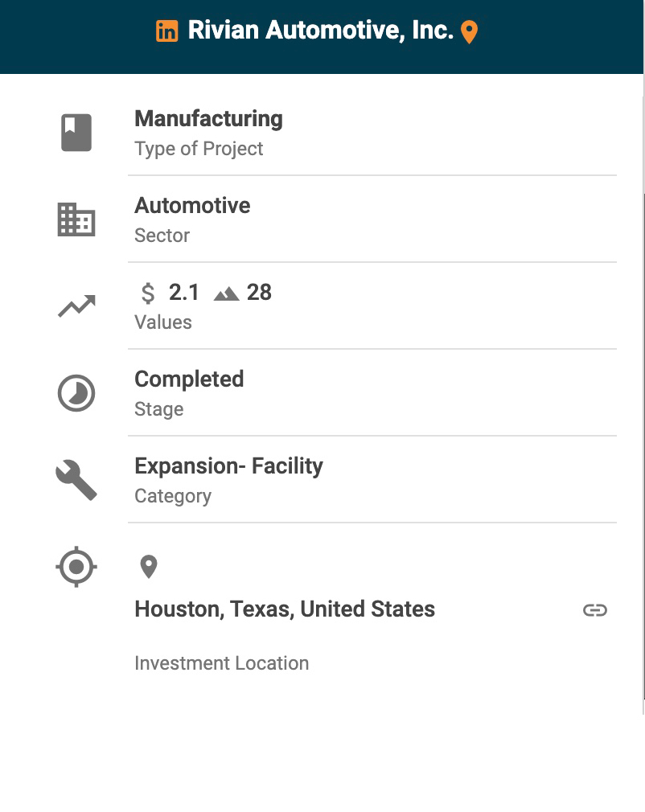Click the trending chart icon for Values
This screenshot has height=812, width=645.
coord(76,306)
